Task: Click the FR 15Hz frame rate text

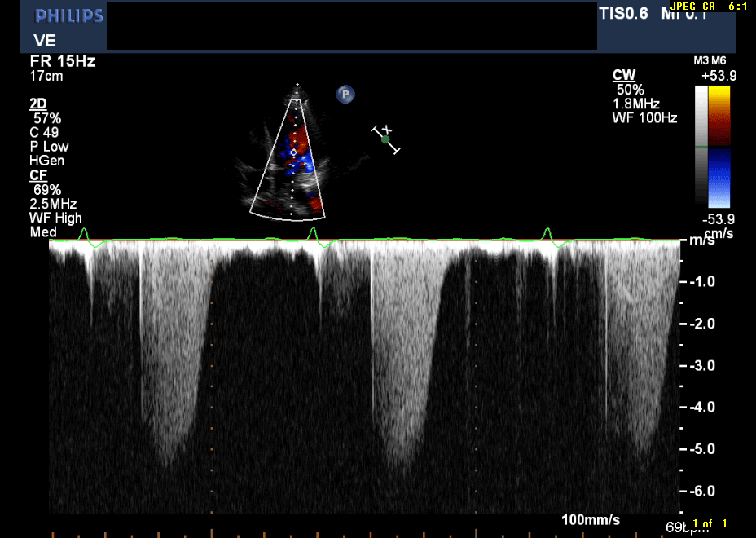Action: [58, 62]
